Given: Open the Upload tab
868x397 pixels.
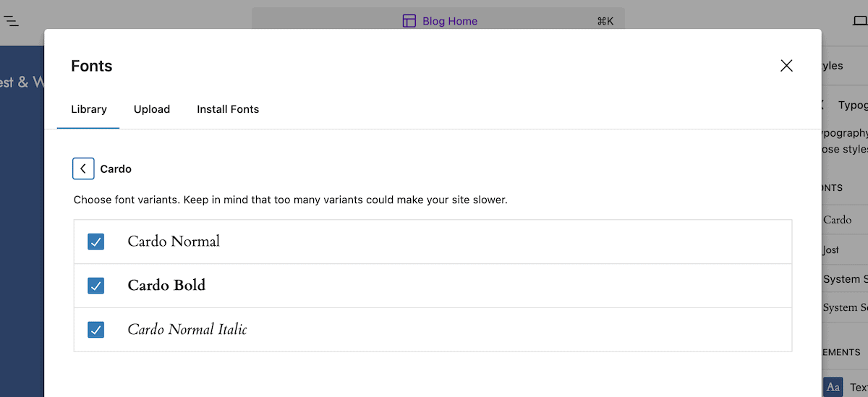Looking at the screenshot, I should click(x=152, y=109).
